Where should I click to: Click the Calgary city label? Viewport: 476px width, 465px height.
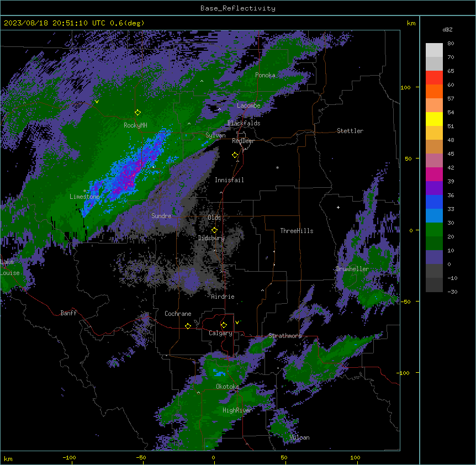[220, 333]
